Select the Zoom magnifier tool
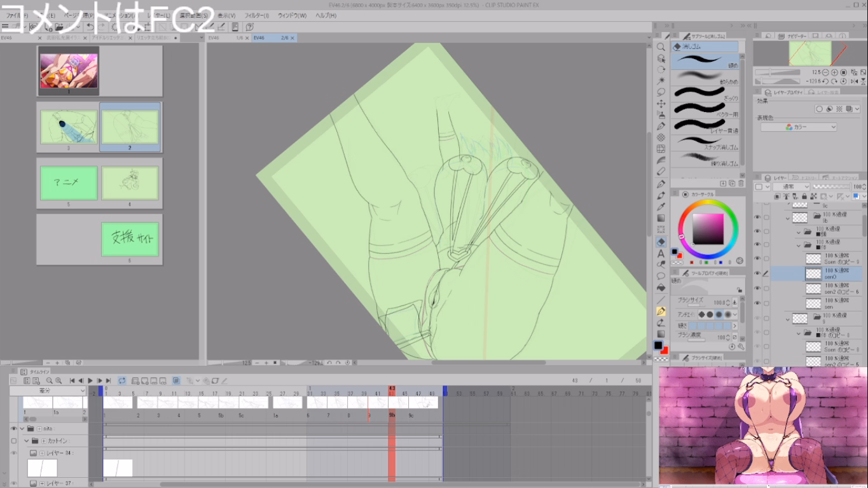The height and width of the screenshot is (488, 868). click(x=661, y=47)
